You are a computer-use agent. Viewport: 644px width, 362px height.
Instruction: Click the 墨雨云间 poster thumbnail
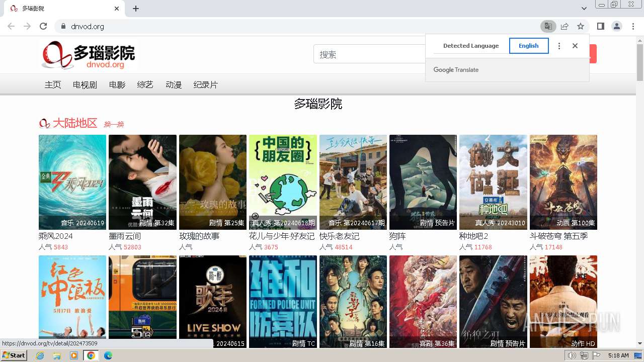142,182
